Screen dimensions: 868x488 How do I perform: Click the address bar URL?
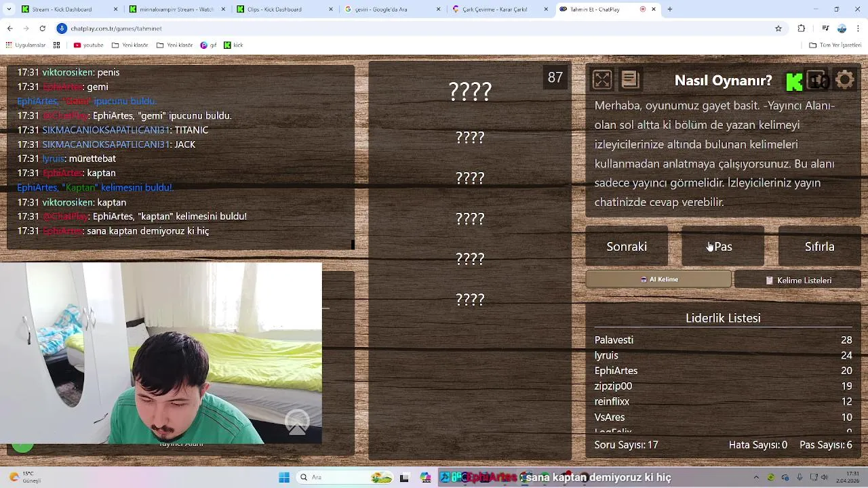point(117,28)
